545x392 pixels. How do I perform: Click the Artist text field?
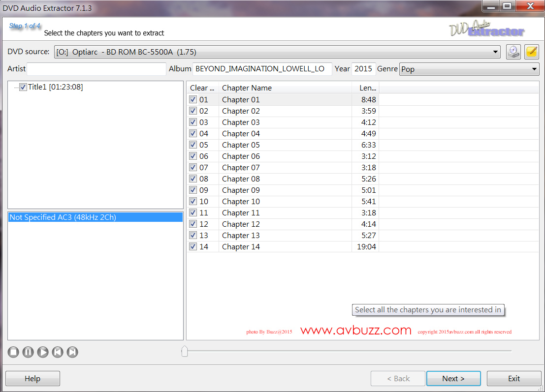click(96, 69)
